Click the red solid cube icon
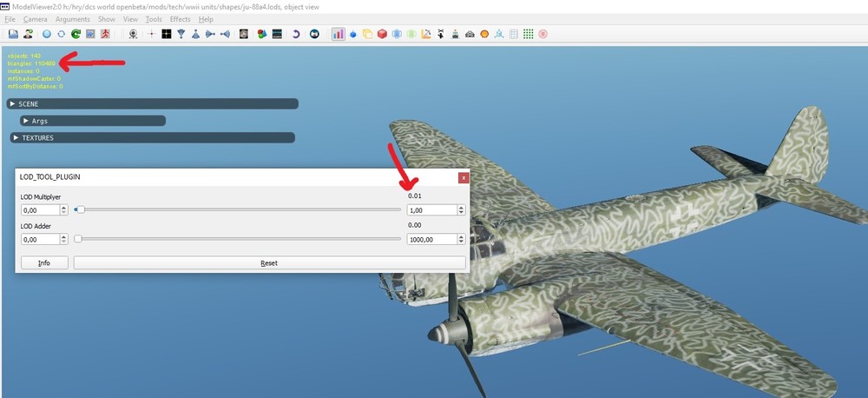Image resolution: width=868 pixels, height=398 pixels. click(382, 34)
